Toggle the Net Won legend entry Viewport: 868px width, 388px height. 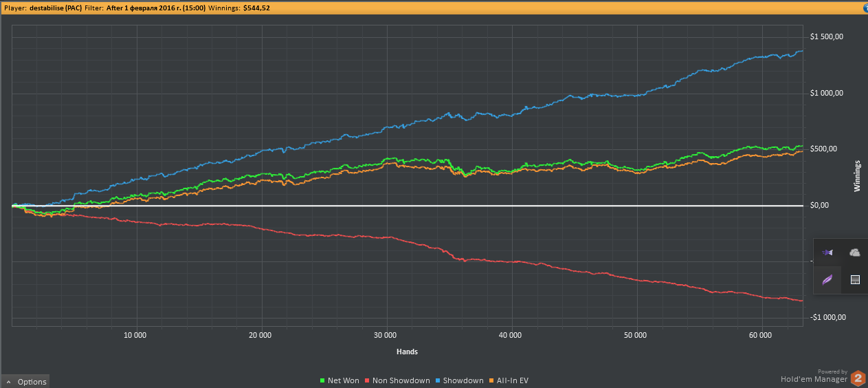click(340, 380)
